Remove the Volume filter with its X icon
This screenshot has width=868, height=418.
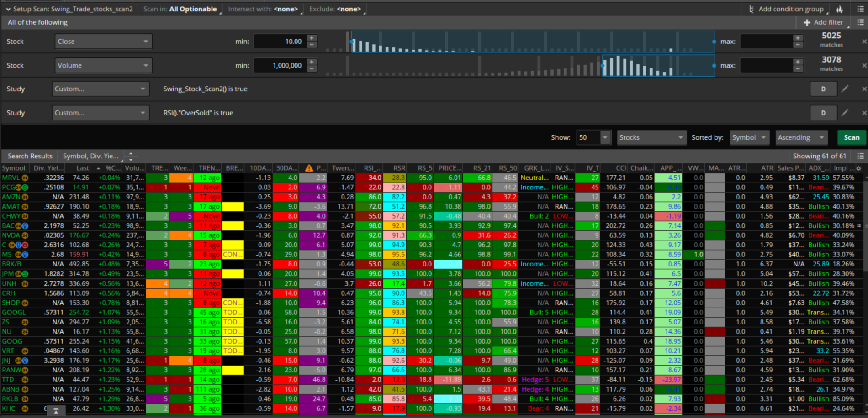(x=864, y=66)
